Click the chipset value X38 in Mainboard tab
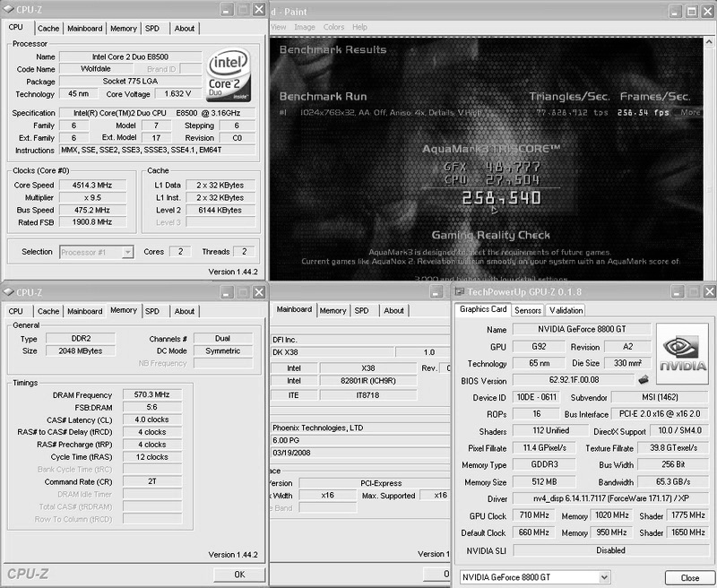Image resolution: width=717 pixels, height=588 pixels. click(368, 368)
